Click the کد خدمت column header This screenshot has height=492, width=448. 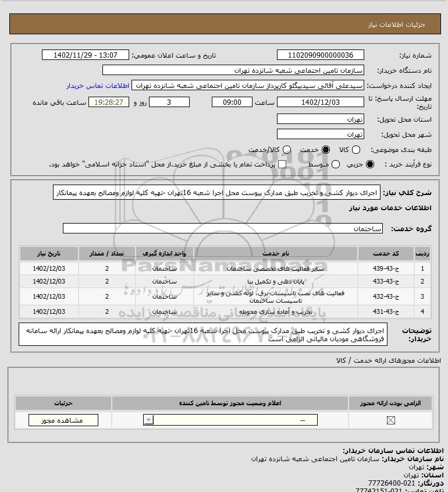click(x=386, y=253)
